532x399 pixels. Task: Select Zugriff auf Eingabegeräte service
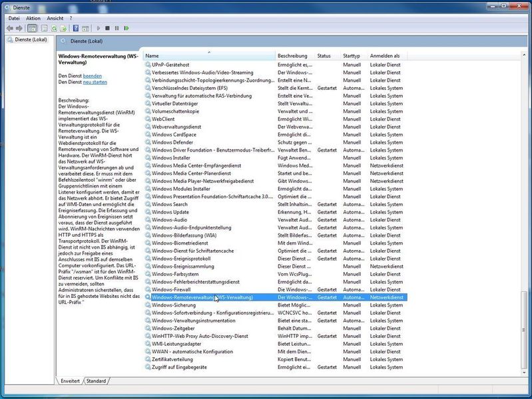tap(276, 367)
